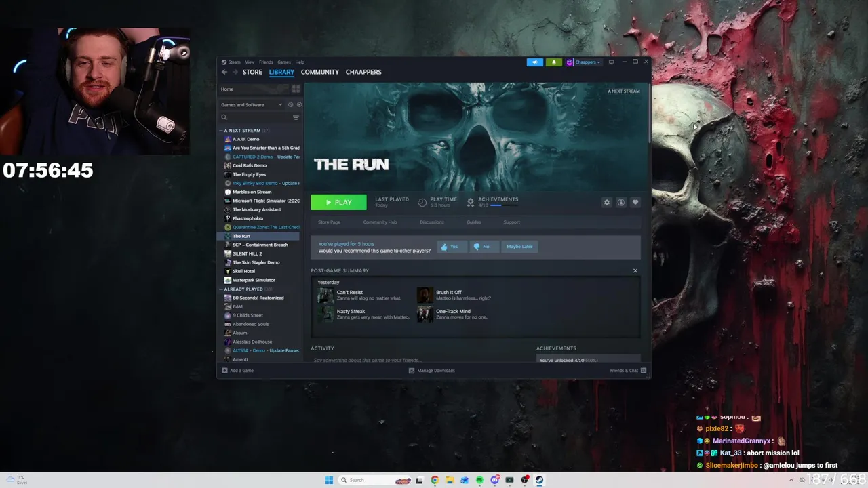Open The Run game settings gear

pyautogui.click(x=607, y=202)
